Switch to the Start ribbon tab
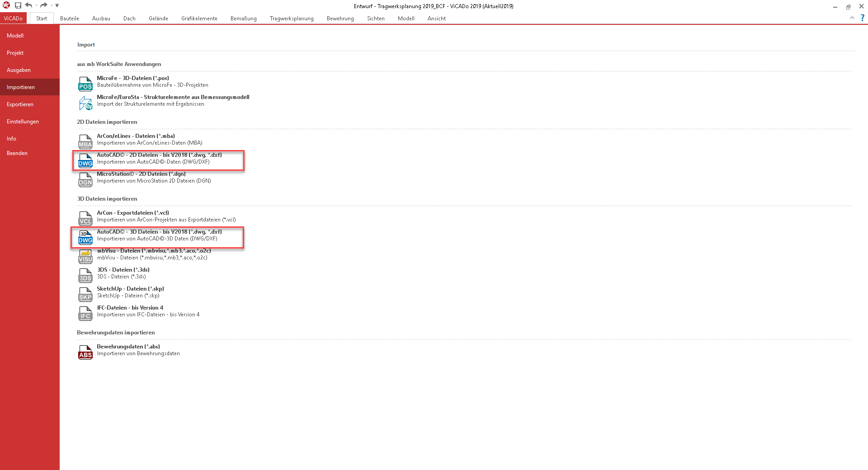The image size is (868, 470). click(42, 19)
